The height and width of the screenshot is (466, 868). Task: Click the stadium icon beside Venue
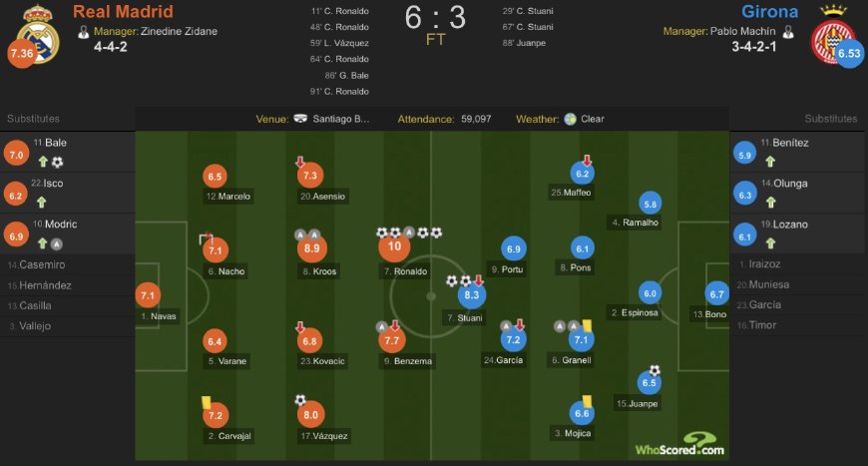(301, 119)
